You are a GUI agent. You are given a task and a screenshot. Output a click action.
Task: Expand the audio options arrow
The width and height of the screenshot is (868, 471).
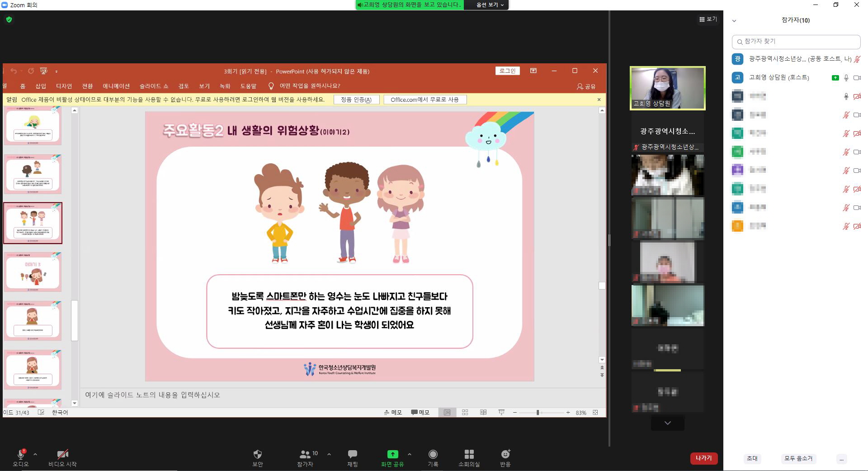coord(35,454)
